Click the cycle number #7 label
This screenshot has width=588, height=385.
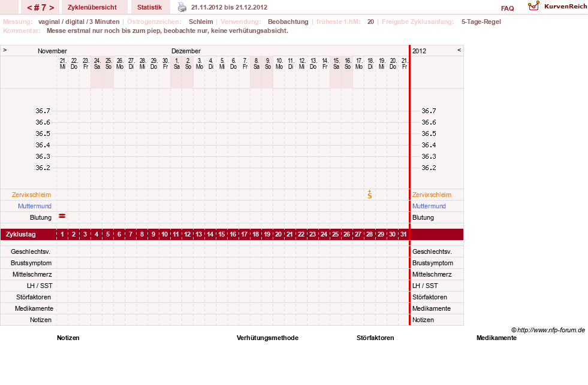coord(41,8)
